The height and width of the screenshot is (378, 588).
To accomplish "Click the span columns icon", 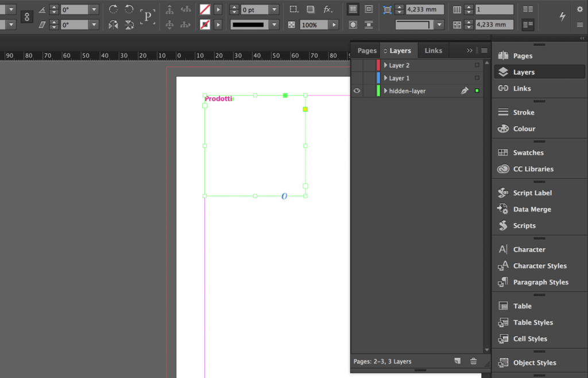I will [528, 25].
